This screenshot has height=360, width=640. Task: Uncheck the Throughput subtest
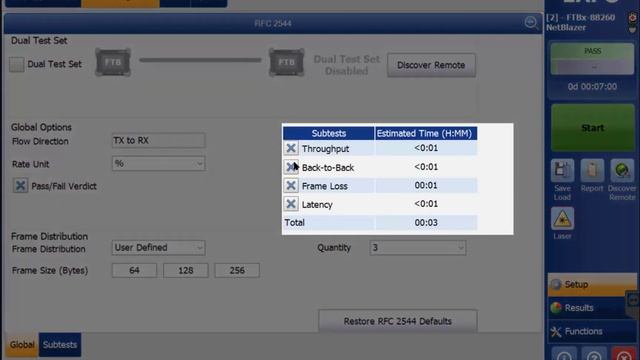click(291, 148)
